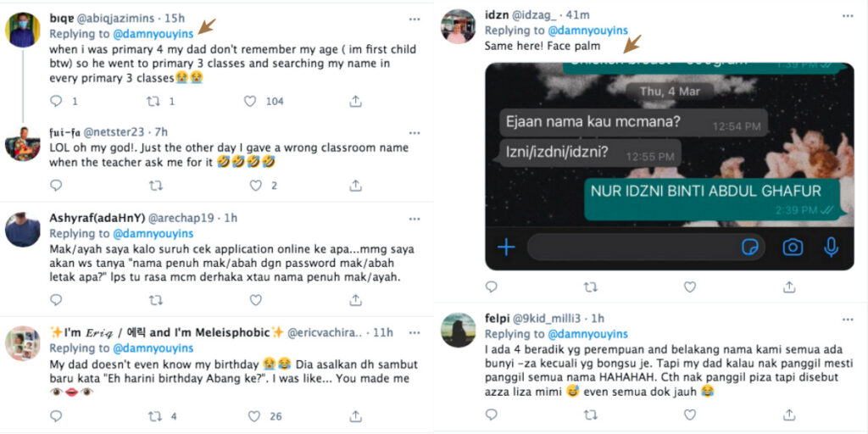This screenshot has height=434, width=868.
Task: Tap the microphone icon in chat screenshot
Action: (831, 247)
